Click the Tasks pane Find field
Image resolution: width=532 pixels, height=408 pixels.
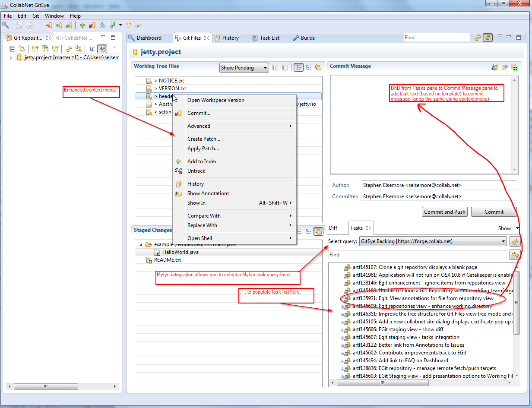point(417,255)
